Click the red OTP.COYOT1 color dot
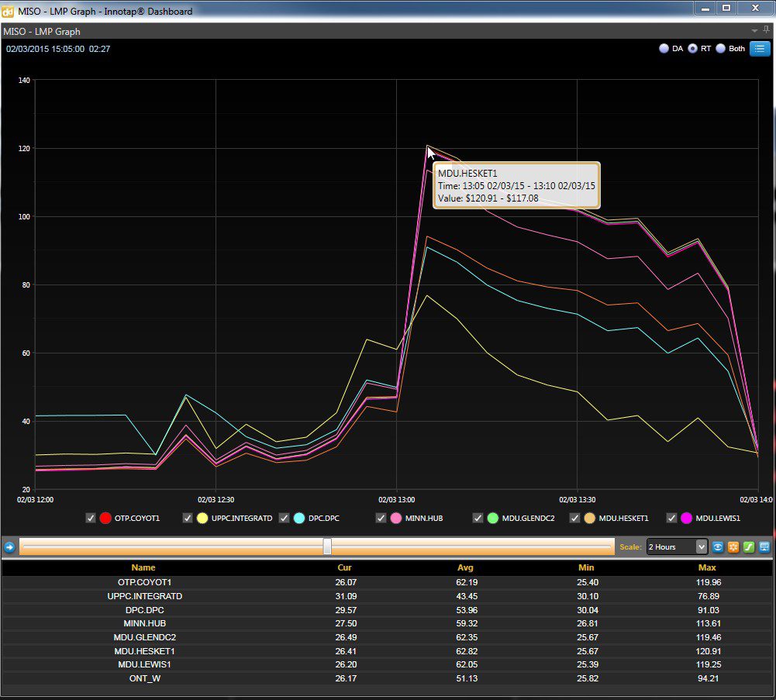The width and height of the screenshot is (776, 700). (105, 518)
